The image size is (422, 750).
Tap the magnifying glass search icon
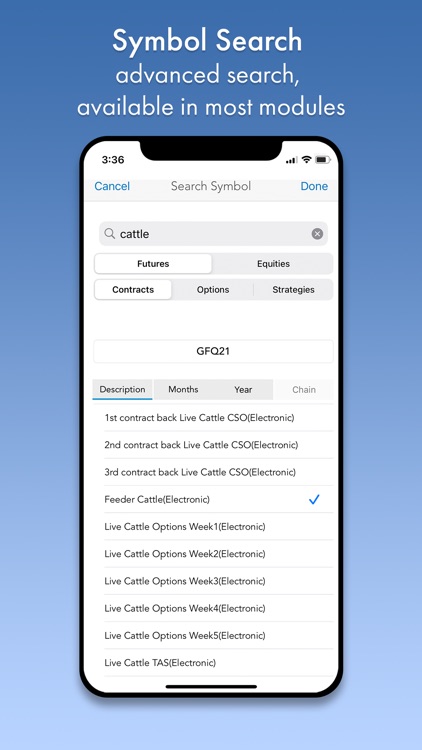coord(110,233)
